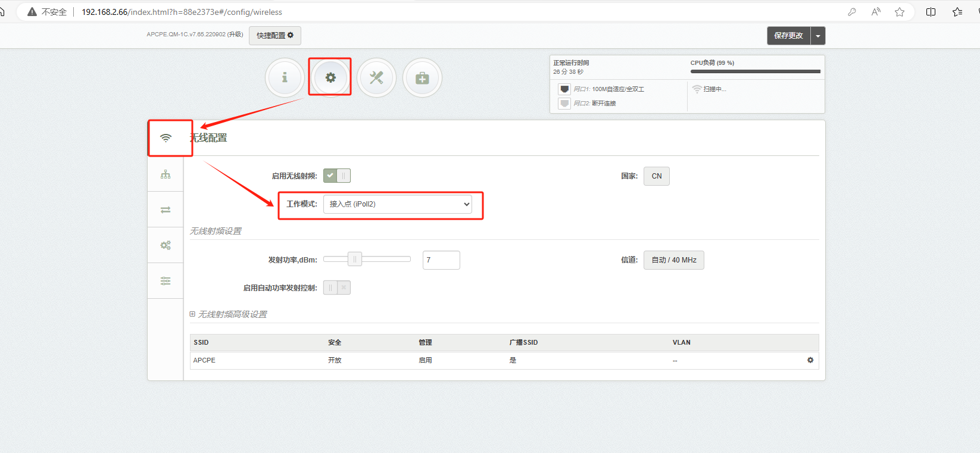Click the SSID column header
The image size is (980, 453).
point(201,342)
